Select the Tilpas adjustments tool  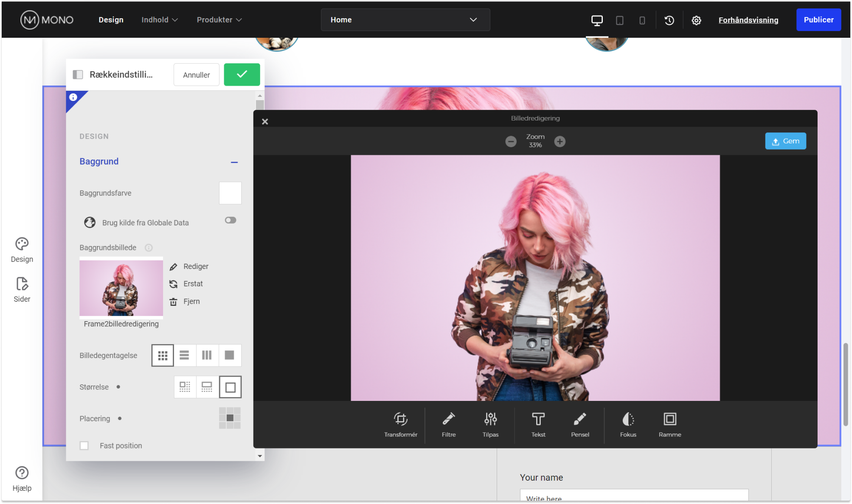point(490,424)
